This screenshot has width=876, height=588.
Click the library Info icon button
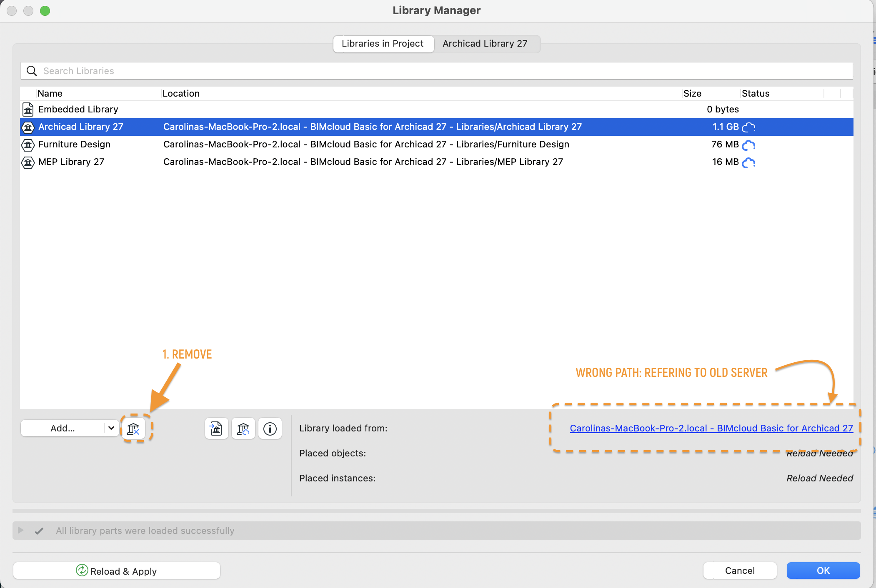point(270,429)
